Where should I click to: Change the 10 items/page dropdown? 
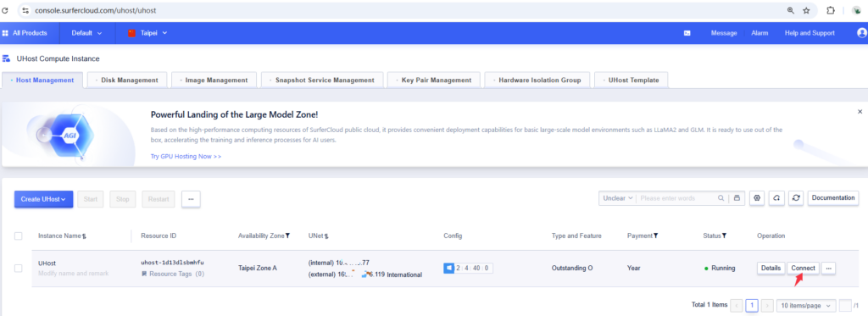pyautogui.click(x=806, y=306)
